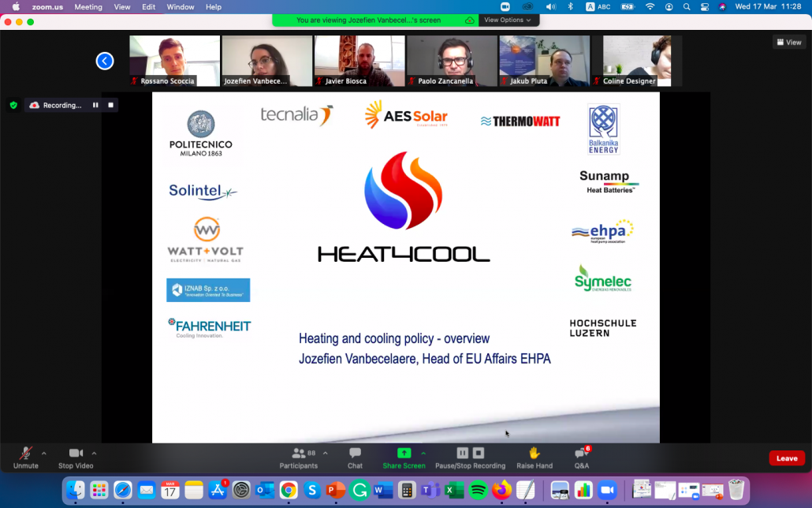Pause recording via the top-left Recording indicator
This screenshot has width=812, height=508.
coord(95,105)
